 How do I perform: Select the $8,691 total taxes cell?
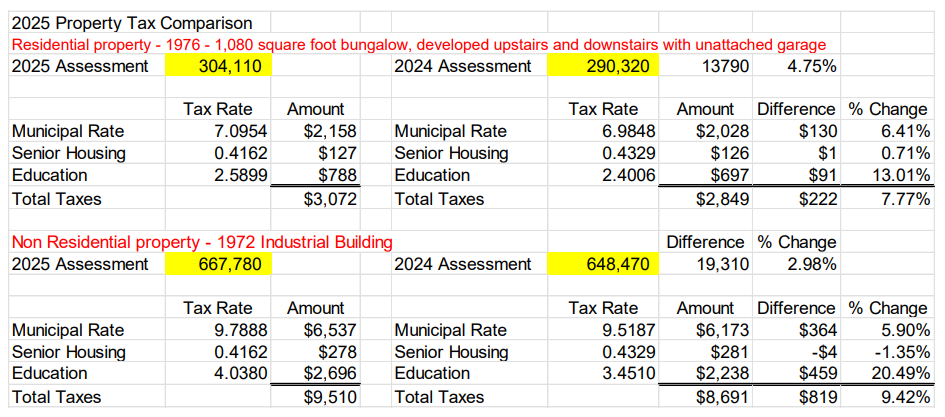click(x=723, y=397)
